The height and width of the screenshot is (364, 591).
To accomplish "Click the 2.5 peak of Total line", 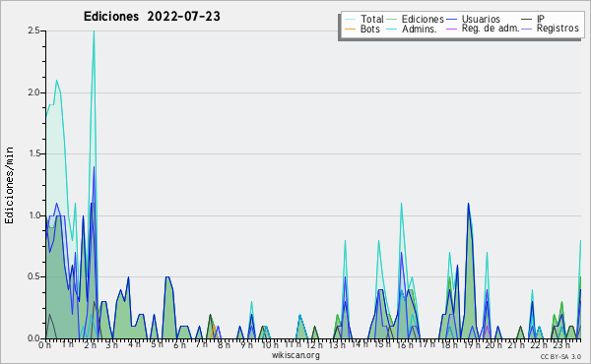I will pos(94,31).
